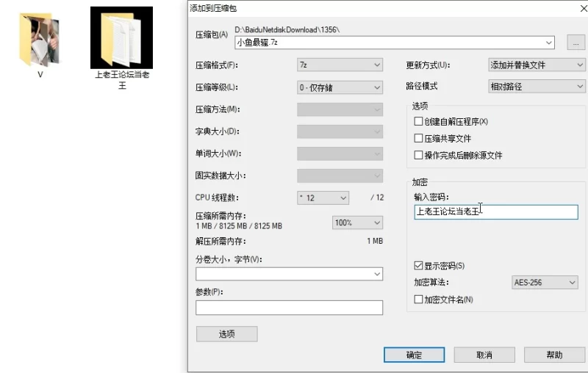
Task: Click the browse (...) button for archive path
Action: point(576,43)
